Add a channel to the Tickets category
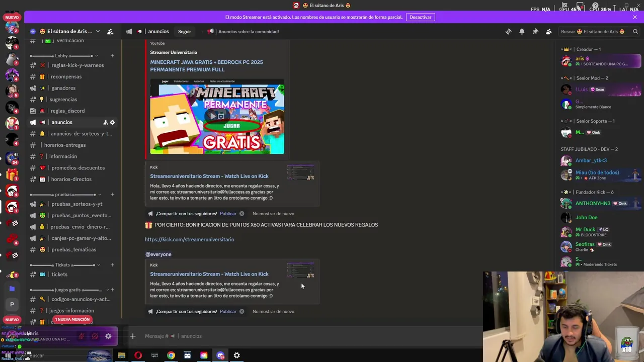Image resolution: width=644 pixels, height=362 pixels. 112,265
